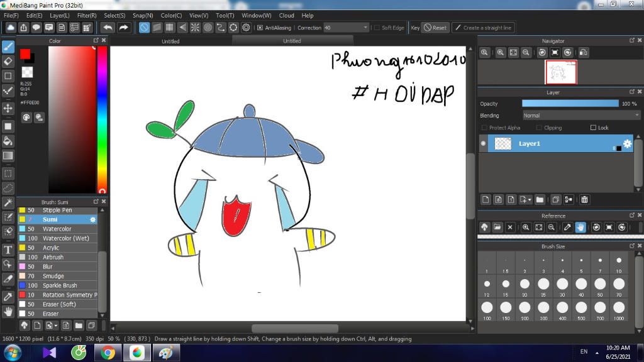The image size is (644, 362).
Task: Click the Undo arrow in toolbar
Action: (x=108, y=28)
